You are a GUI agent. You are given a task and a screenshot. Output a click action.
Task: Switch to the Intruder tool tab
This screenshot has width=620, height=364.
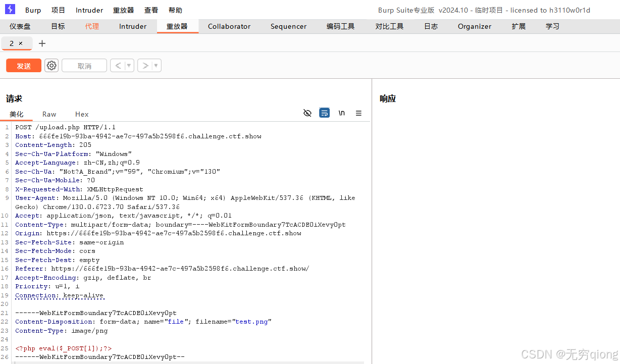point(133,26)
